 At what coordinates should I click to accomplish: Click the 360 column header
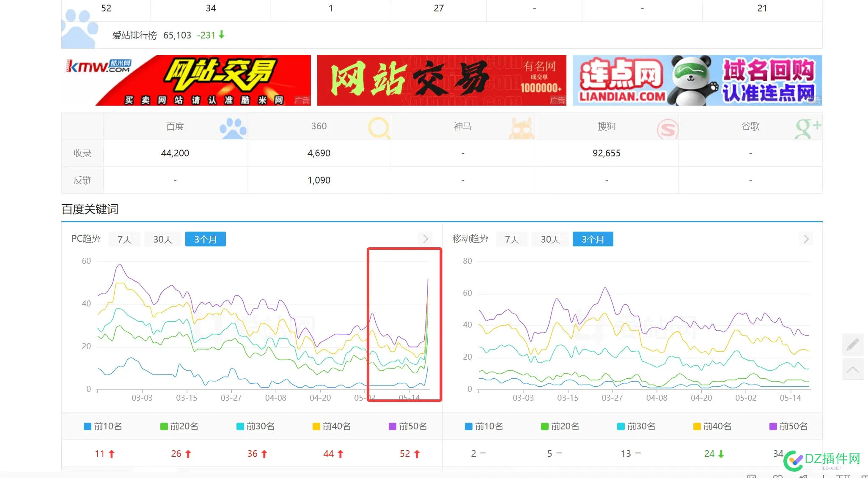pos(319,126)
